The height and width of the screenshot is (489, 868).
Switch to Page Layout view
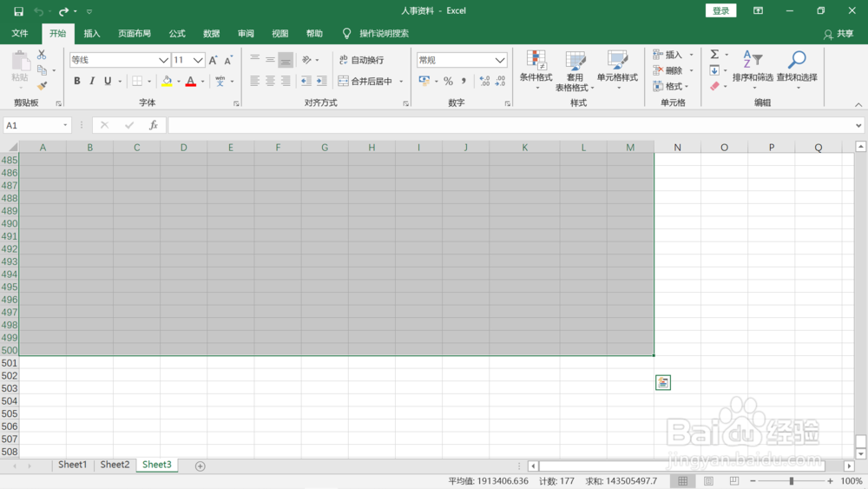708,481
